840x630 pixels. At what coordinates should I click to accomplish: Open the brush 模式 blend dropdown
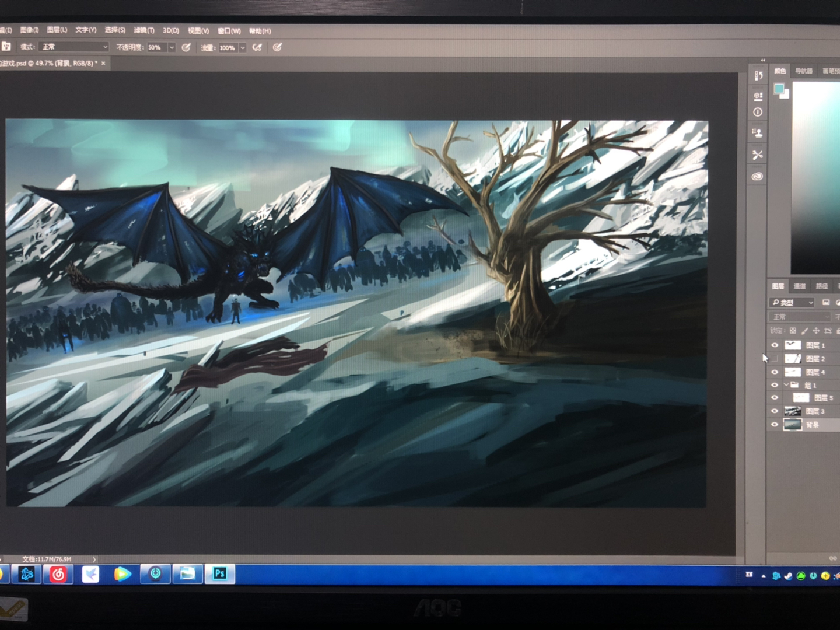[x=74, y=47]
